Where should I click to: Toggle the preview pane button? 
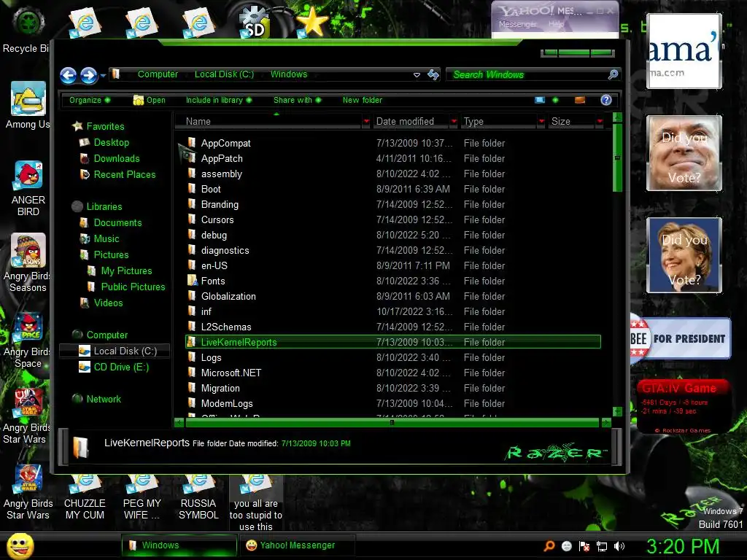[580, 100]
